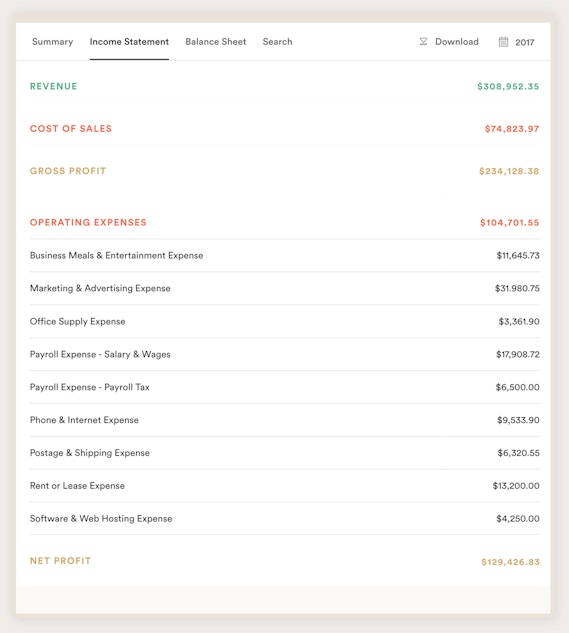Screen dimensions: 569x633
Task: Click the Net Profit total amount
Action: 510,562
